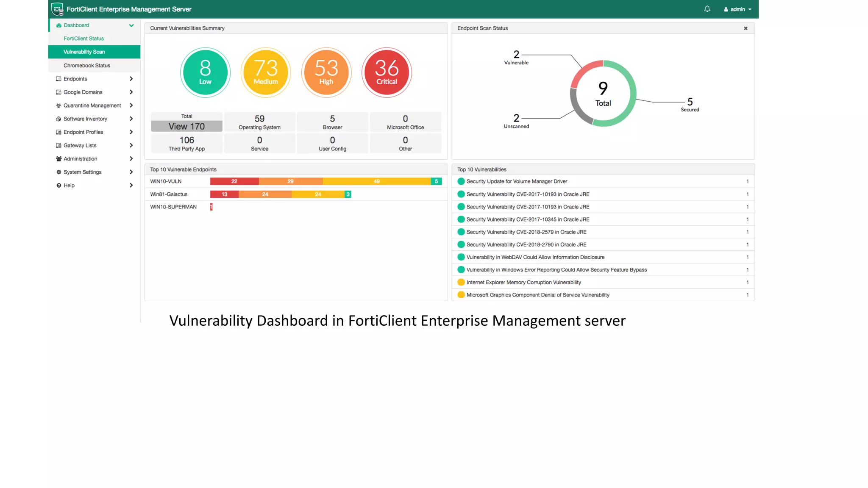Expand the Endpoints menu arrow
868x488 pixels.
(131, 79)
